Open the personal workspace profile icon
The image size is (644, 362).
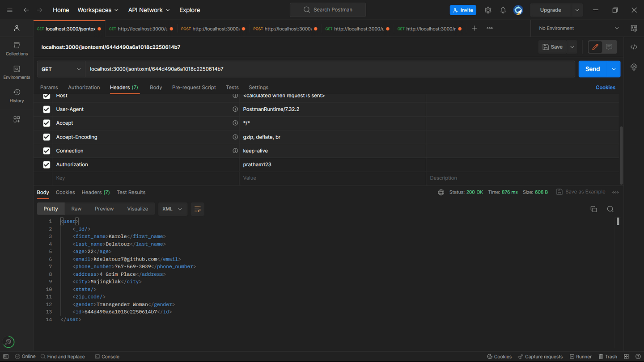pos(17,28)
